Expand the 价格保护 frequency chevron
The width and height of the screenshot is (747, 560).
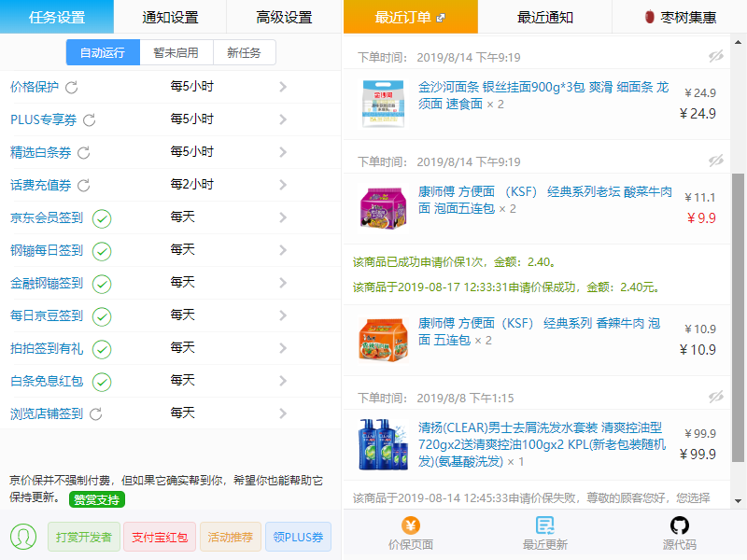283,87
